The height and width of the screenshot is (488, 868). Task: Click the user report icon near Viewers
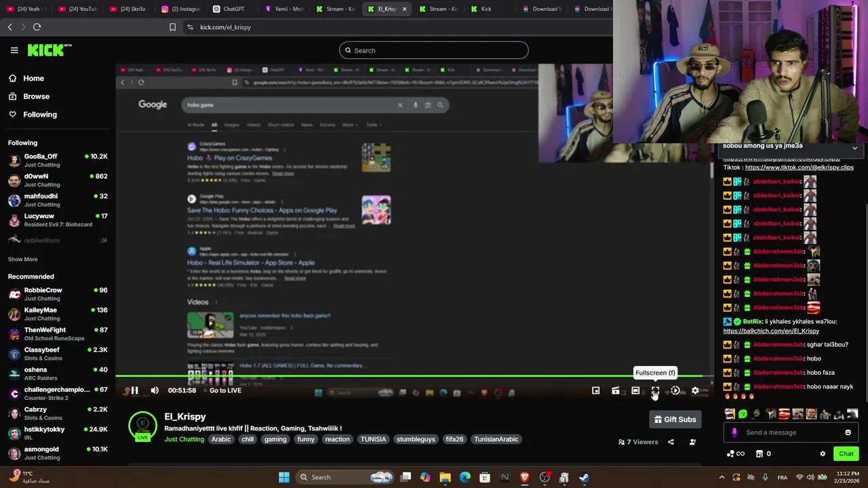point(692,442)
